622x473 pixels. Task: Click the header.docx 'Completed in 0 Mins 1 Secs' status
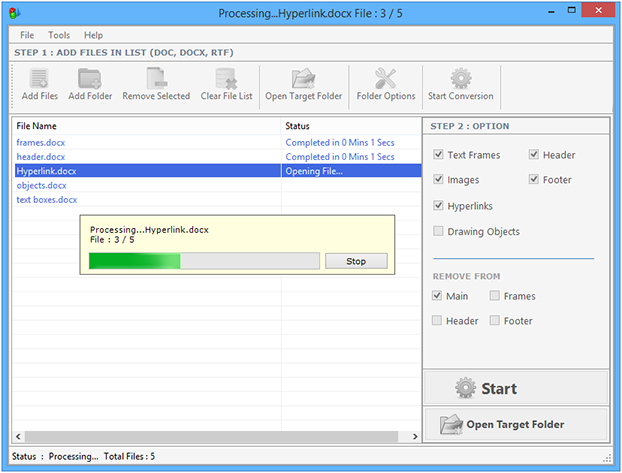[x=340, y=157]
